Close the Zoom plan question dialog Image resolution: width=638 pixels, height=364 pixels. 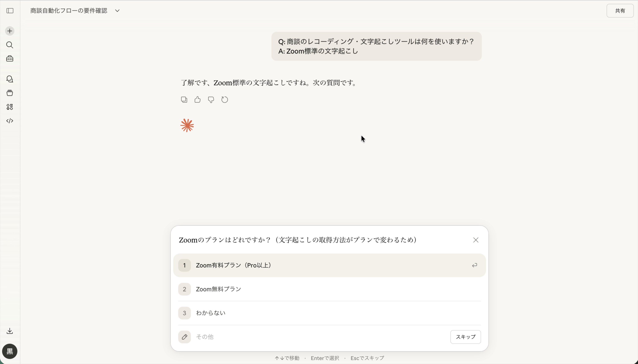pos(475,239)
